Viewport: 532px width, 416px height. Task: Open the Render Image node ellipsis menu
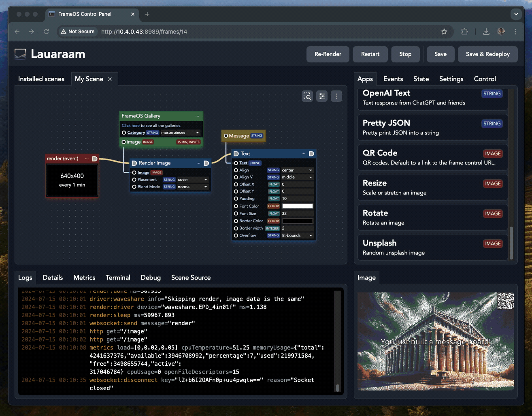[x=198, y=163]
